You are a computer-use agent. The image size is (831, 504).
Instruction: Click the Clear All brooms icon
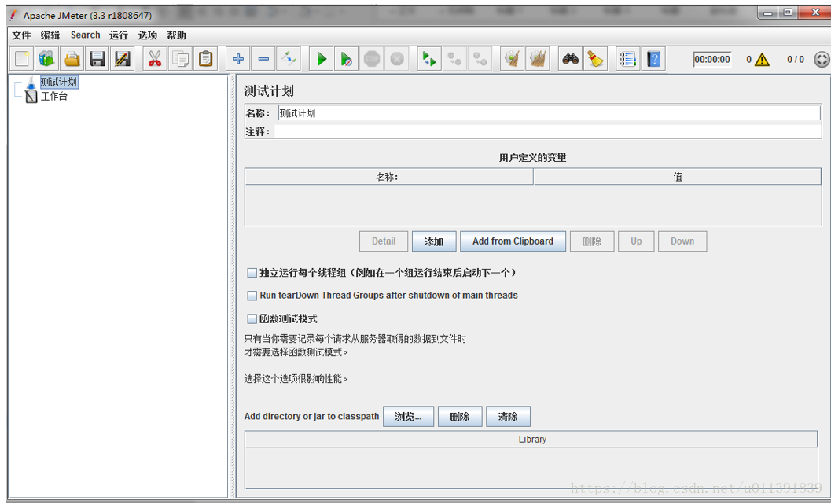[x=538, y=59]
